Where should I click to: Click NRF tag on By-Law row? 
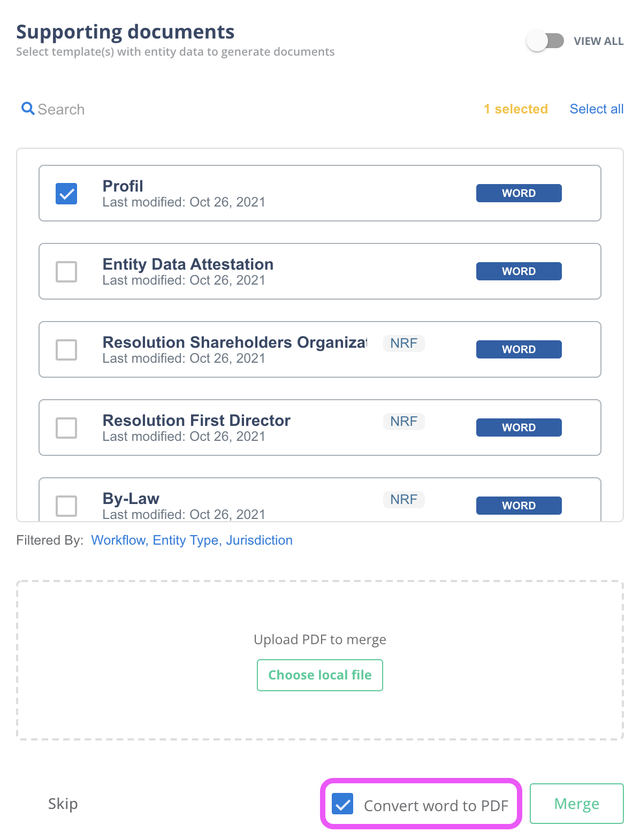point(403,500)
